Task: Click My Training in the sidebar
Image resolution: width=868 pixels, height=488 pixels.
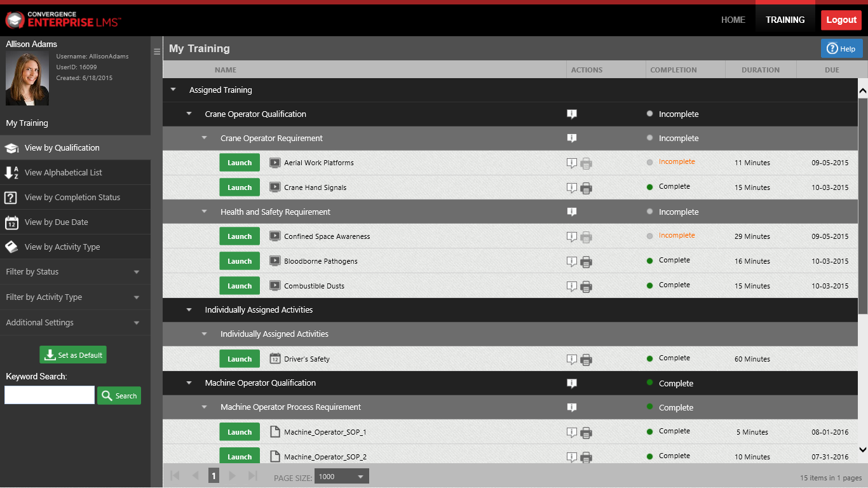Action: pyautogui.click(x=27, y=123)
